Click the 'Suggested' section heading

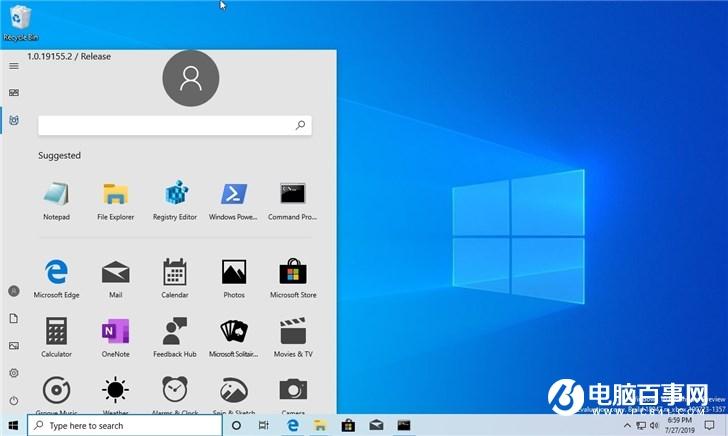click(x=59, y=156)
